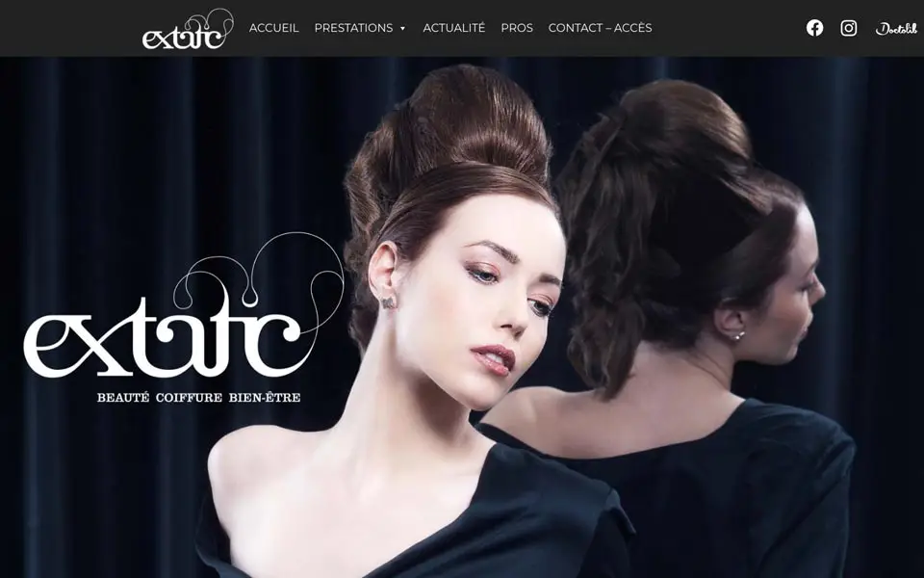Expand the dropdown arrow beside PRESTATIONS
The height and width of the screenshot is (578, 924).
pyautogui.click(x=402, y=29)
